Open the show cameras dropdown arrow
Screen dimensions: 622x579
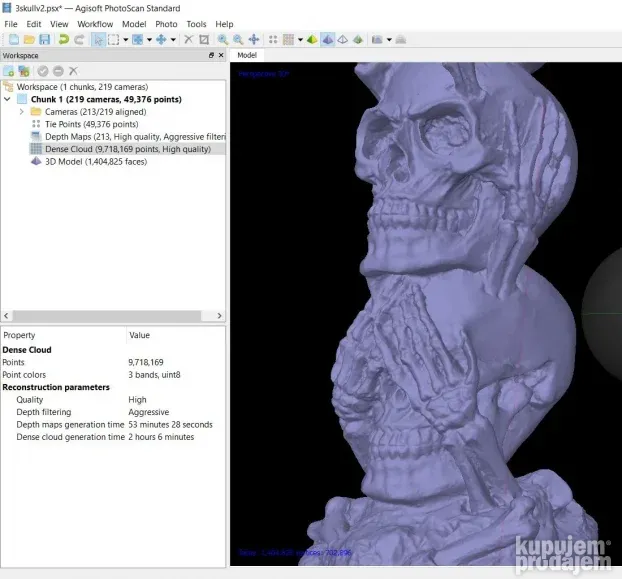pos(389,40)
